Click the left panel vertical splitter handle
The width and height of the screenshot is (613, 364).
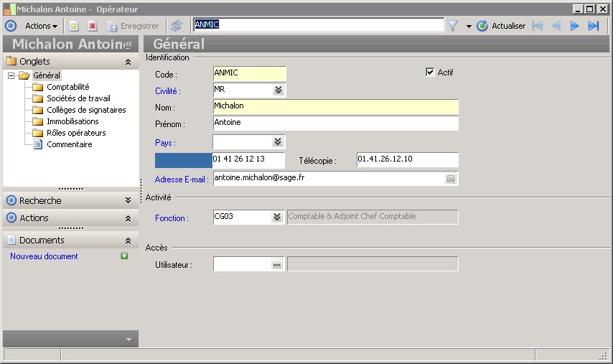141,191
